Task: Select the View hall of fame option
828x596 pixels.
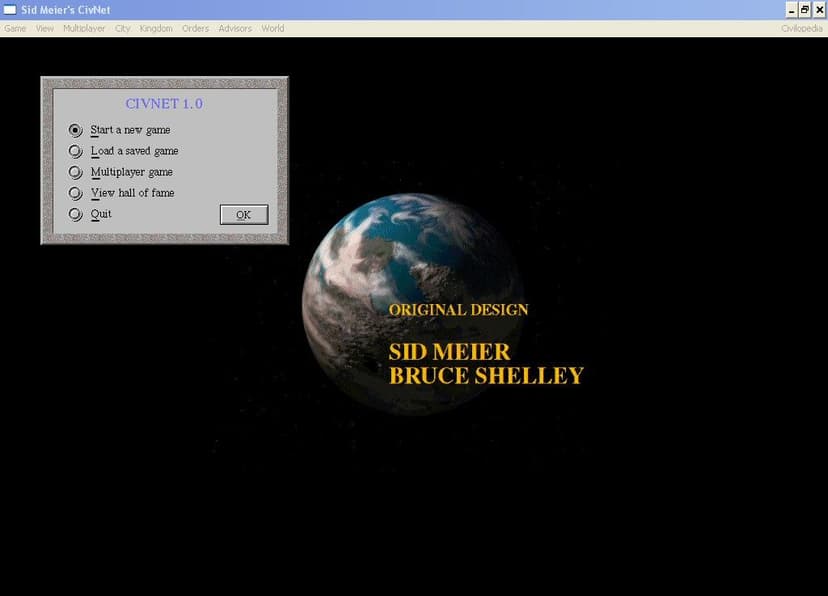Action: [76, 193]
